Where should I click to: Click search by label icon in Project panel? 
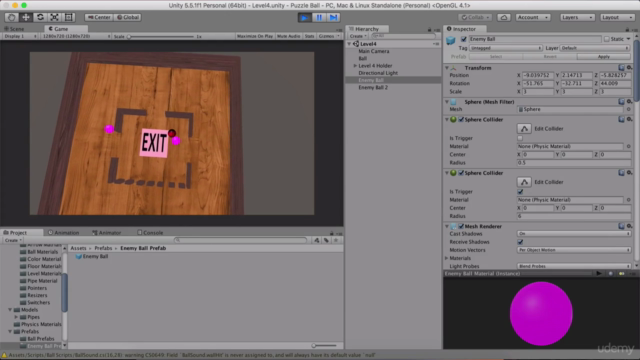326,240
